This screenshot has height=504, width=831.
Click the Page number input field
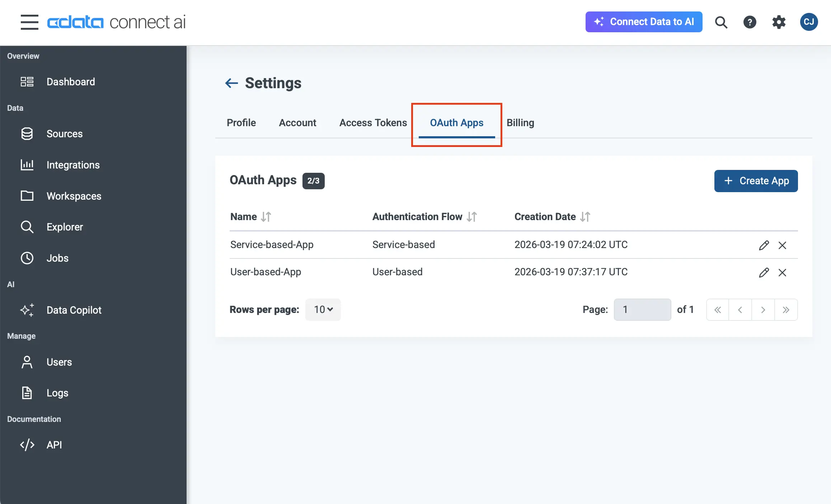pyautogui.click(x=642, y=310)
